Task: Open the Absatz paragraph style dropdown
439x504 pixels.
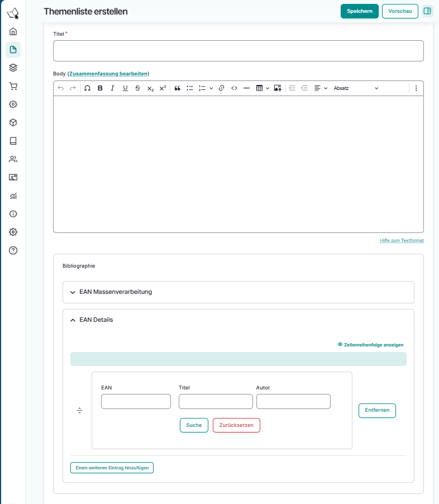Action: [355, 88]
